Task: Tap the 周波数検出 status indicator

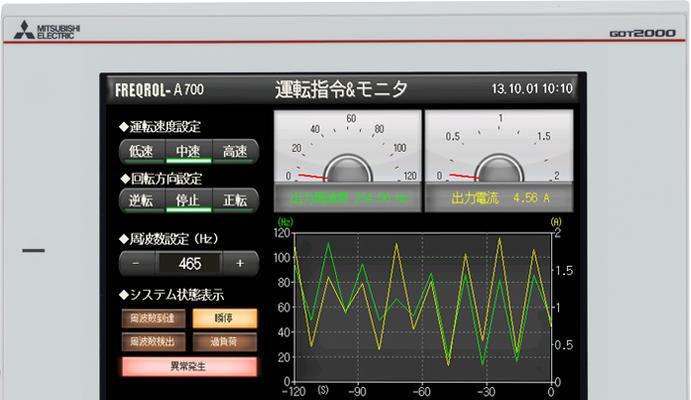Action: tap(153, 341)
